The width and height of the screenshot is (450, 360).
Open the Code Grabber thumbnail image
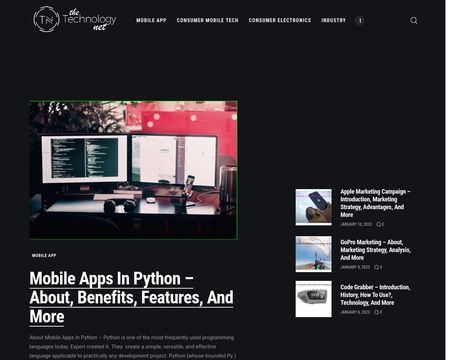tap(313, 299)
